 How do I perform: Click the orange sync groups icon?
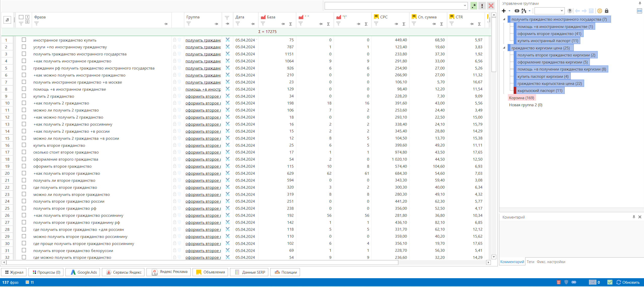pos(599,11)
